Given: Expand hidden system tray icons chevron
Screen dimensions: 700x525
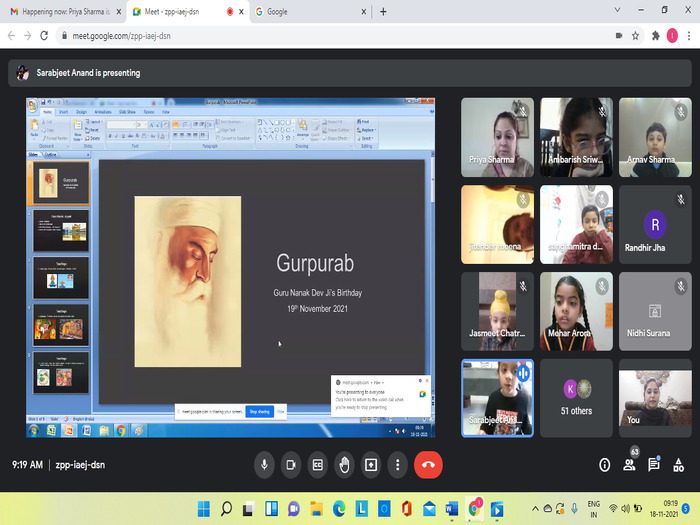Looking at the screenshot, I should tap(535, 508).
